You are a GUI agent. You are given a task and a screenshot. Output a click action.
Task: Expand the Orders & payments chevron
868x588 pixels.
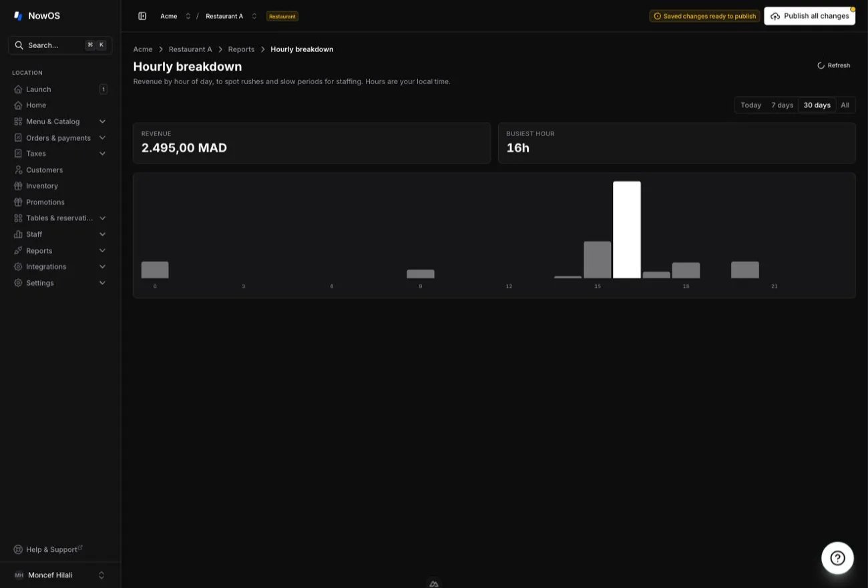click(x=102, y=137)
